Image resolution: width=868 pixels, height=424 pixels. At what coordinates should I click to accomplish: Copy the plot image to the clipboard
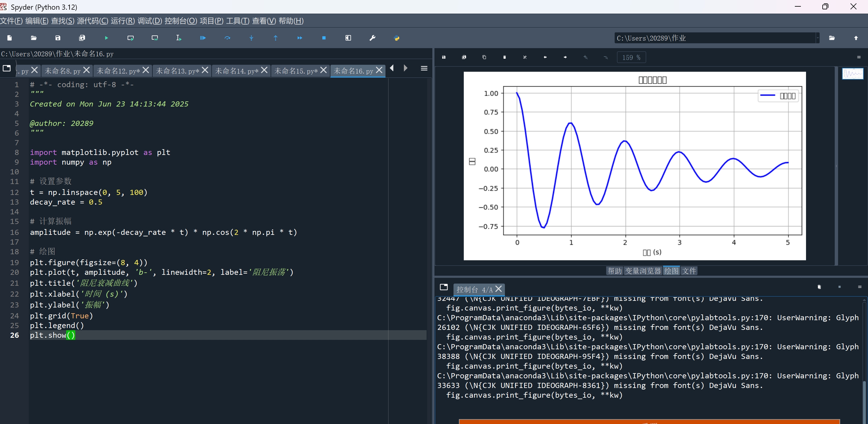484,57
